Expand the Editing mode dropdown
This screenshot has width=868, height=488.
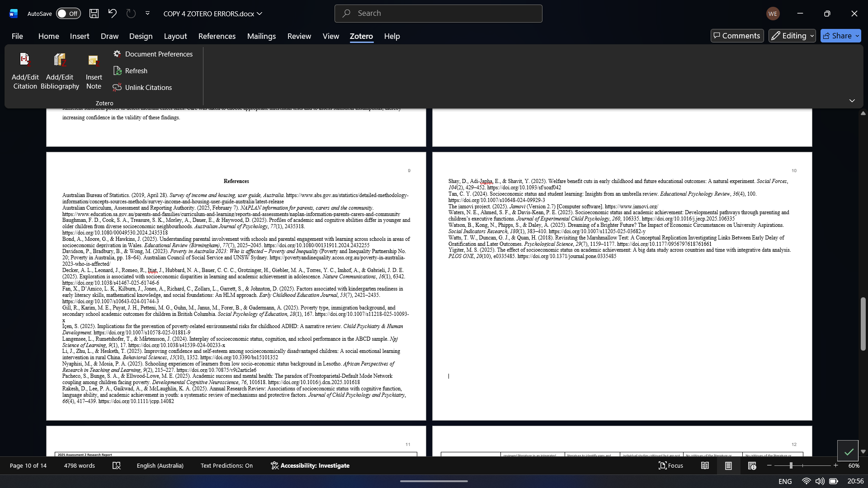792,36
